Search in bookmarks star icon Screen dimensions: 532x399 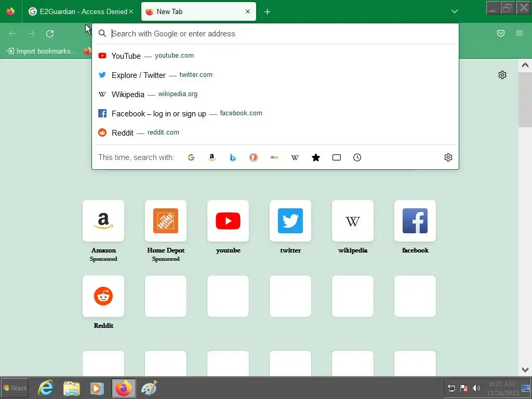316,157
